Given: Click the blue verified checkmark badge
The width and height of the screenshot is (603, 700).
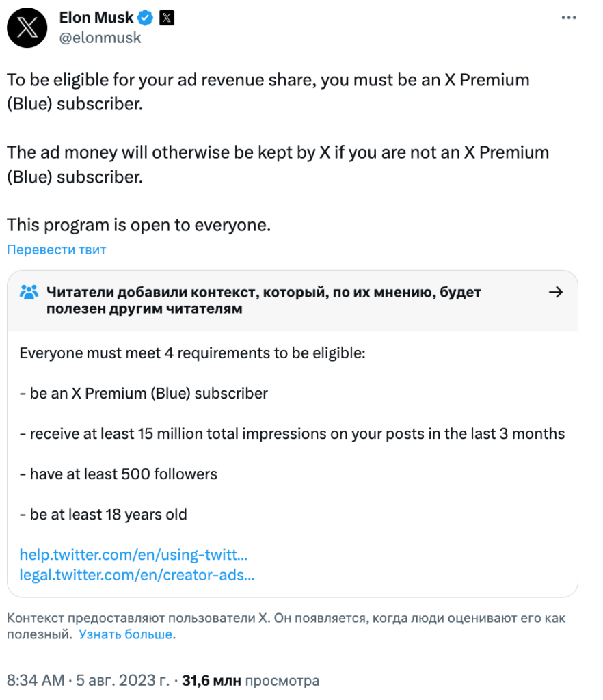Looking at the screenshot, I should (x=146, y=18).
